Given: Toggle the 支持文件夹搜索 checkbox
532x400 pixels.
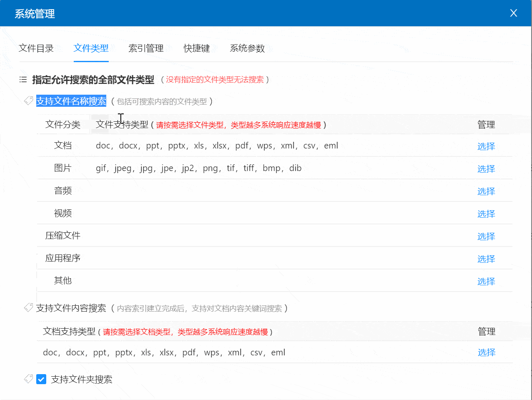Looking at the screenshot, I should click(41, 379).
